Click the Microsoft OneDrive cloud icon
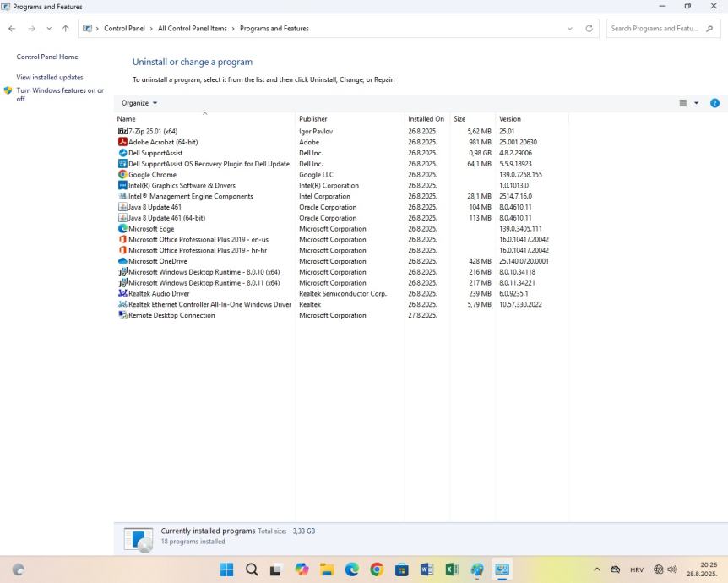The image size is (728, 583). point(122,261)
